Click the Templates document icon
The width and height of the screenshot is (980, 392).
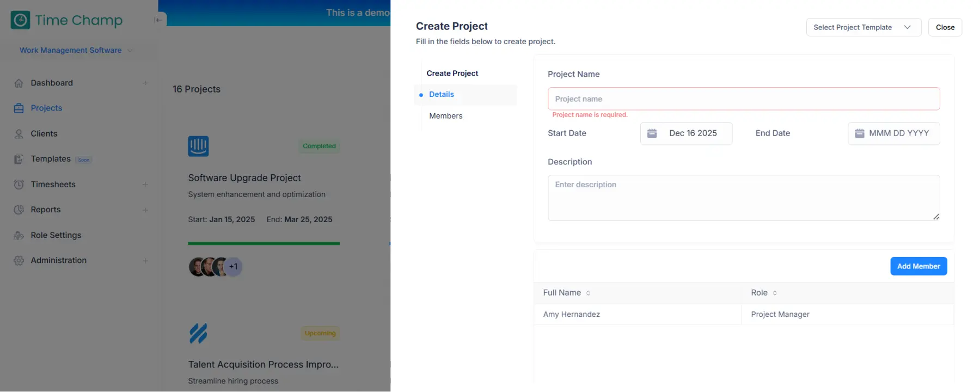pos(19,159)
